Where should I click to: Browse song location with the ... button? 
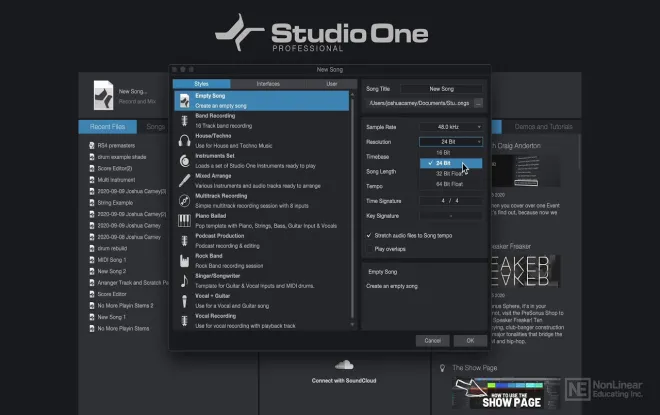pyautogui.click(x=478, y=103)
